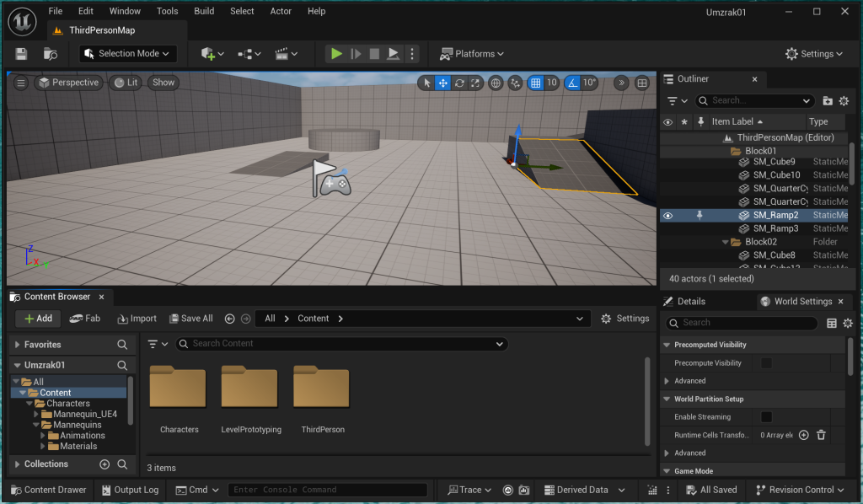Search within Favorites using magnifier icon
Image resolution: width=863 pixels, height=504 pixels.
pos(122,345)
